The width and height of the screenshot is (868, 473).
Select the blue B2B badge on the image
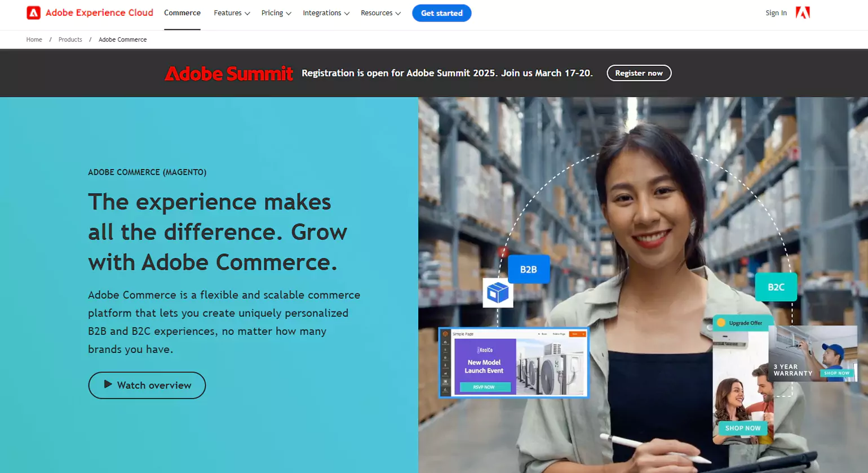(x=529, y=269)
